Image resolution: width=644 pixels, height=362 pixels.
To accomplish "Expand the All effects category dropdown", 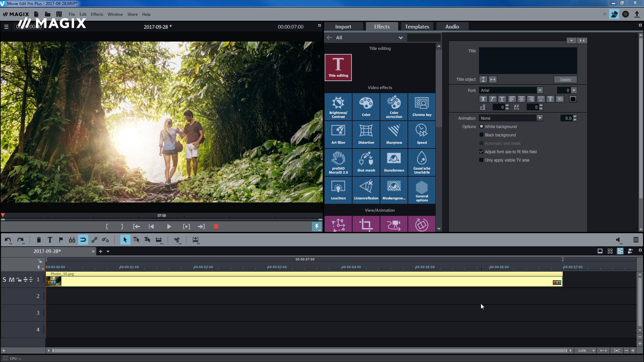I will tap(400, 37).
